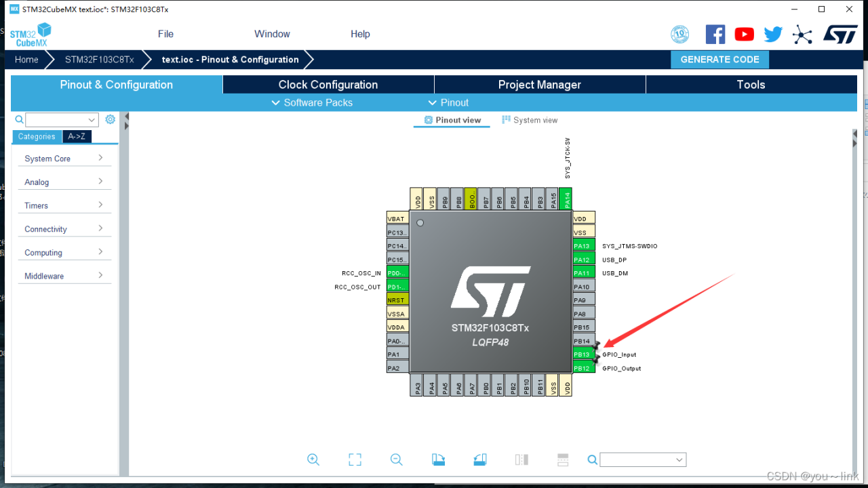Click the NRST pin on the chip
The width and height of the screenshot is (868, 488).
coord(397,300)
